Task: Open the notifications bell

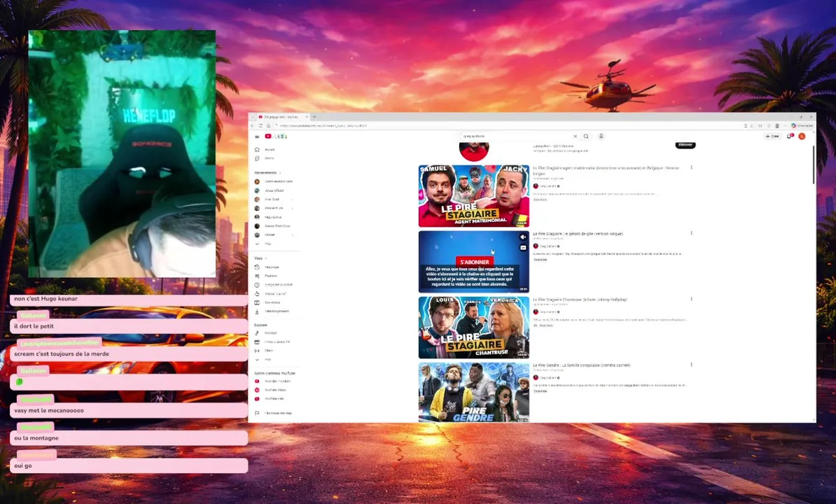Action: point(790,136)
